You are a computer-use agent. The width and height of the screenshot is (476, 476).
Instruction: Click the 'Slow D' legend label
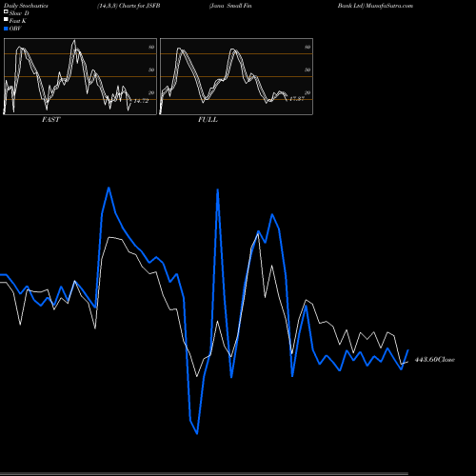(19, 13)
